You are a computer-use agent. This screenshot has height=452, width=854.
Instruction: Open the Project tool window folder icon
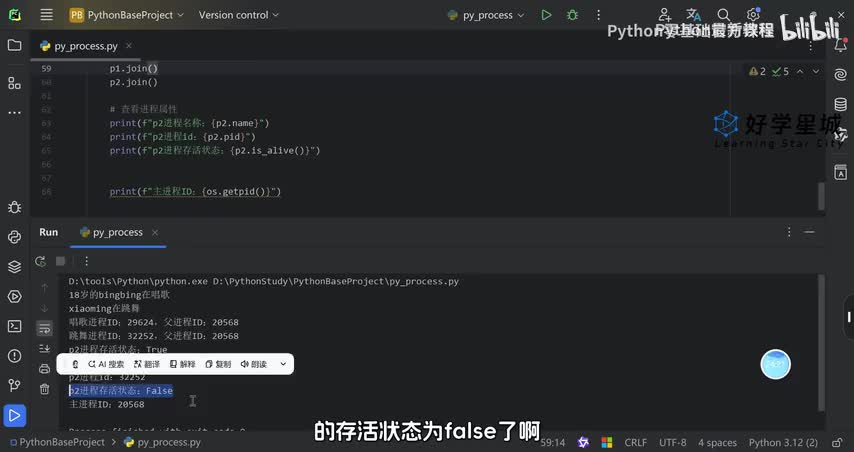[x=15, y=45]
